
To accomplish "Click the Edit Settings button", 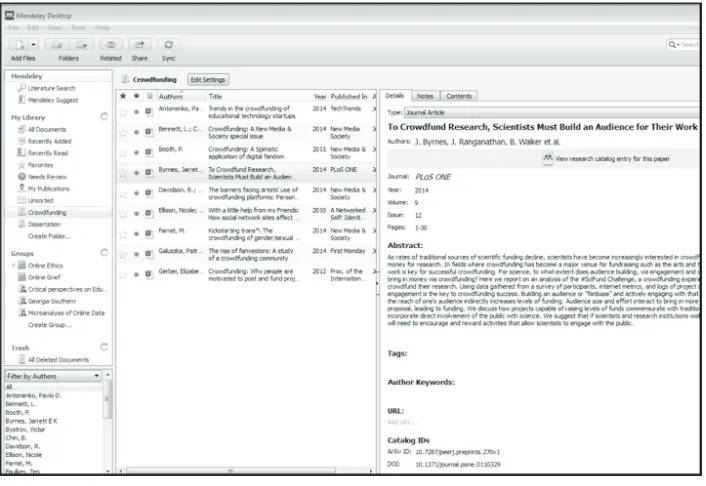I will pos(208,80).
